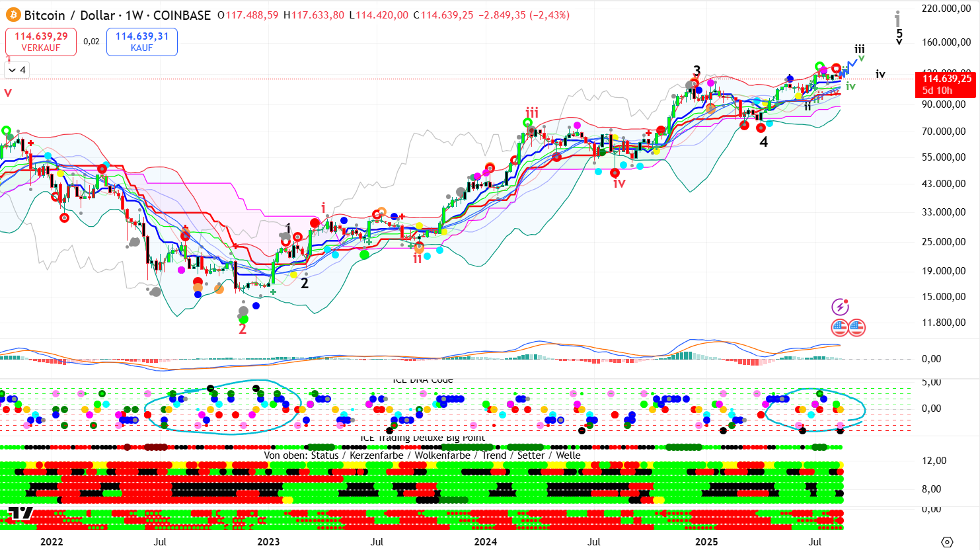Click the 70.000,00 level on price axis
The height and width of the screenshot is (550, 980).
point(943,132)
